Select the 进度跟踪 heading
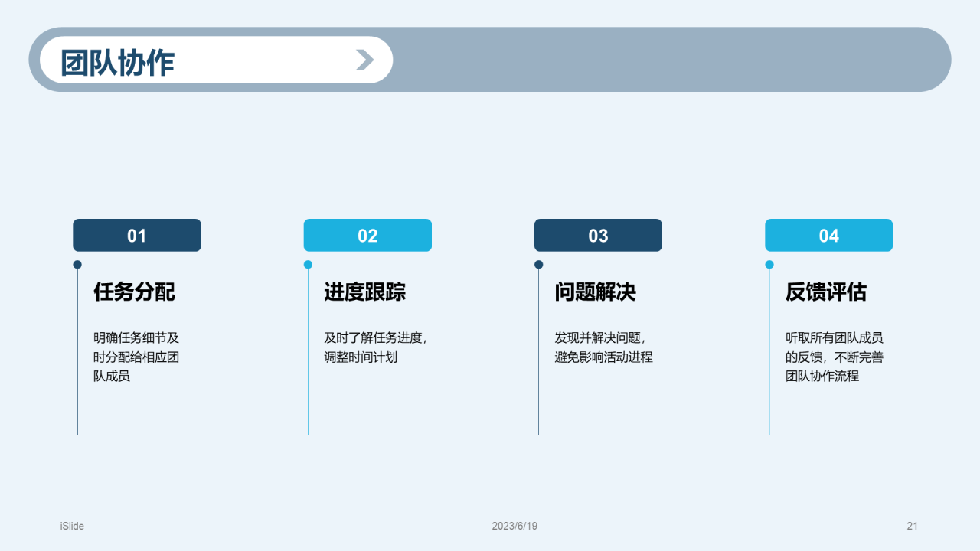Viewport: 980px width, 551px height. tap(364, 292)
